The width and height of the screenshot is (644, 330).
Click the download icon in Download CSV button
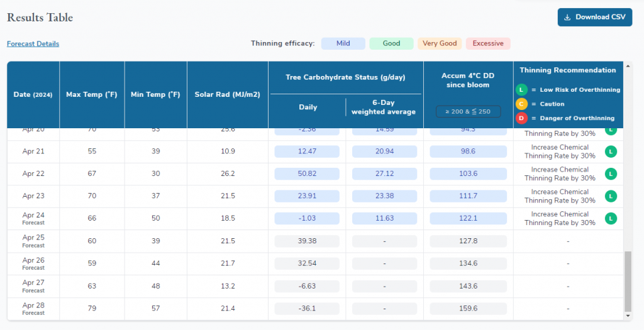click(567, 18)
